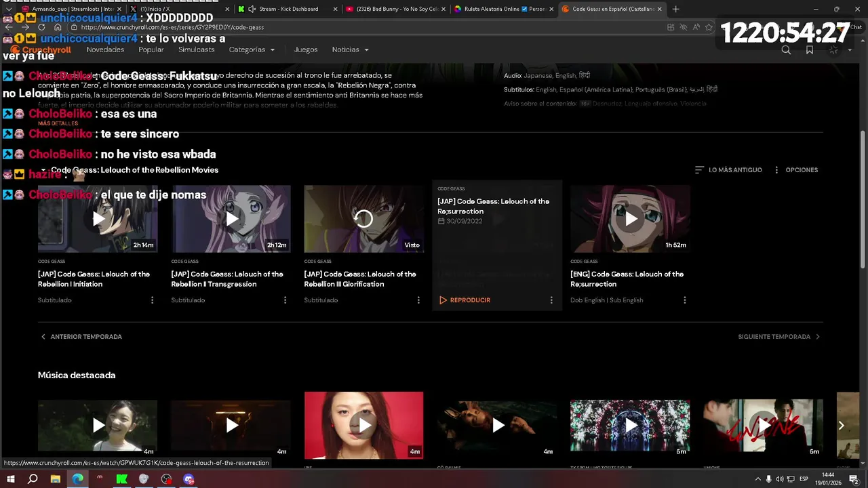Open options menu for Rebellion III Glorification

(x=418, y=300)
